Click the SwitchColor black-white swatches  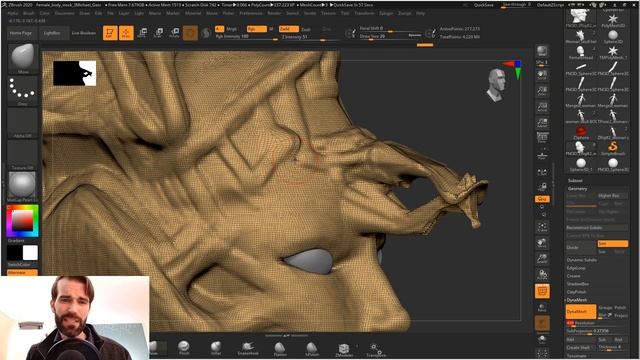click(22, 253)
